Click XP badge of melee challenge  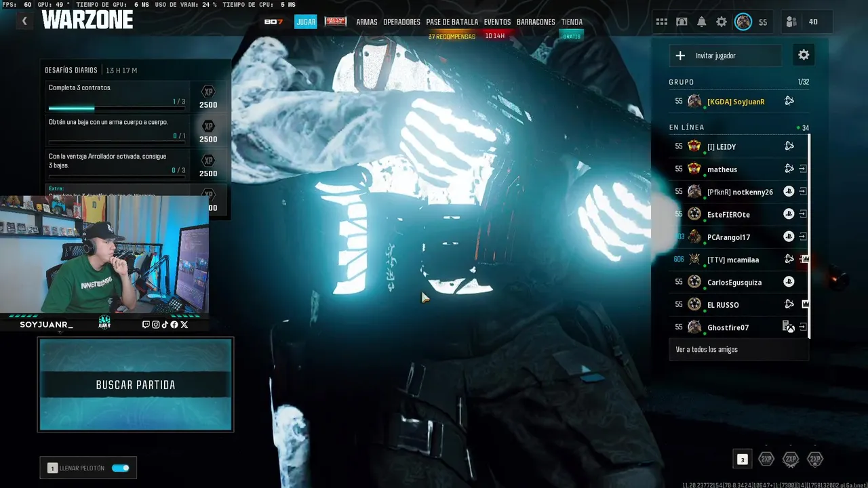[x=208, y=127]
